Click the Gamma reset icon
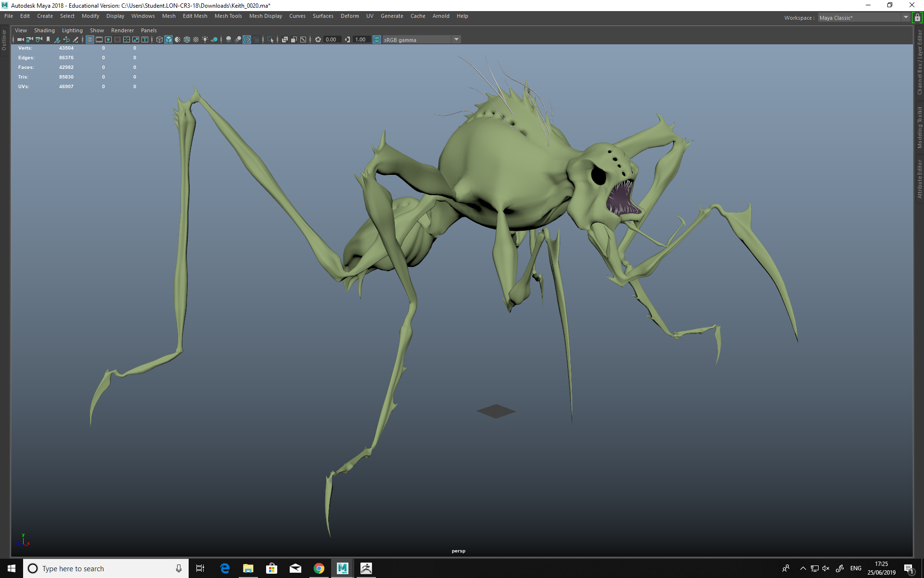924x578 pixels. click(347, 39)
